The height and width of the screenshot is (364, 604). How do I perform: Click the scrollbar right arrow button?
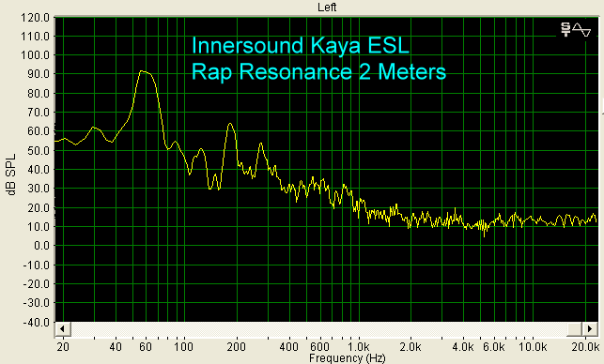[x=589, y=329]
